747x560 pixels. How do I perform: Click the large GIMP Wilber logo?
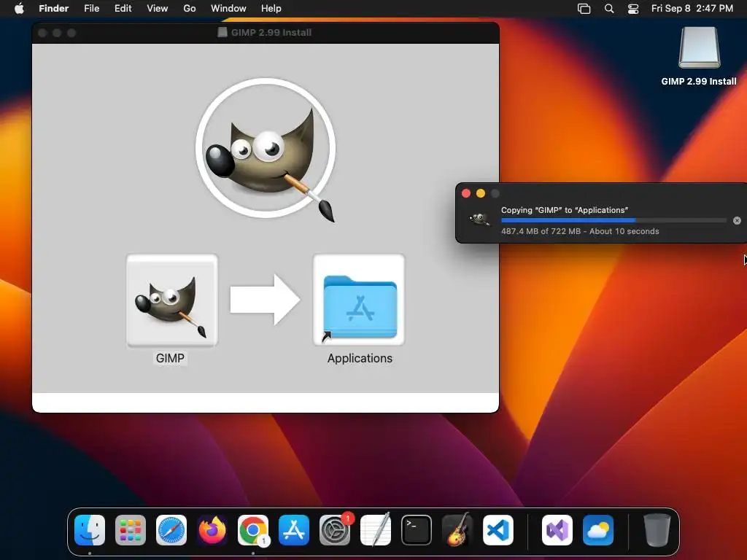pos(266,149)
